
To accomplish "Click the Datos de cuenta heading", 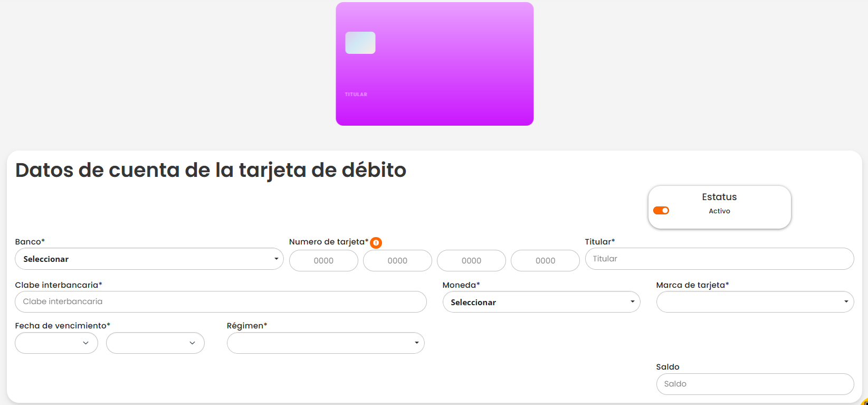I will [211, 170].
